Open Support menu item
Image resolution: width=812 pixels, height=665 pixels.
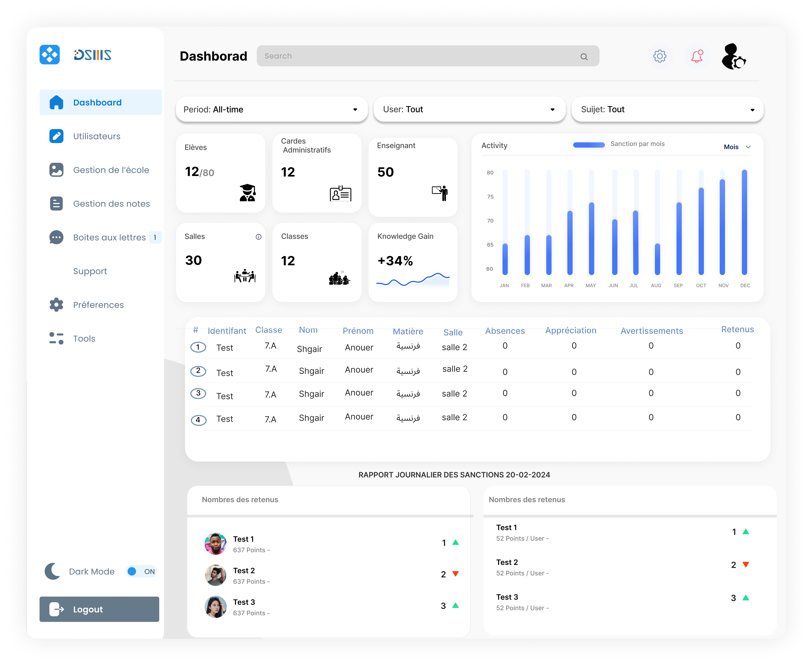[90, 271]
